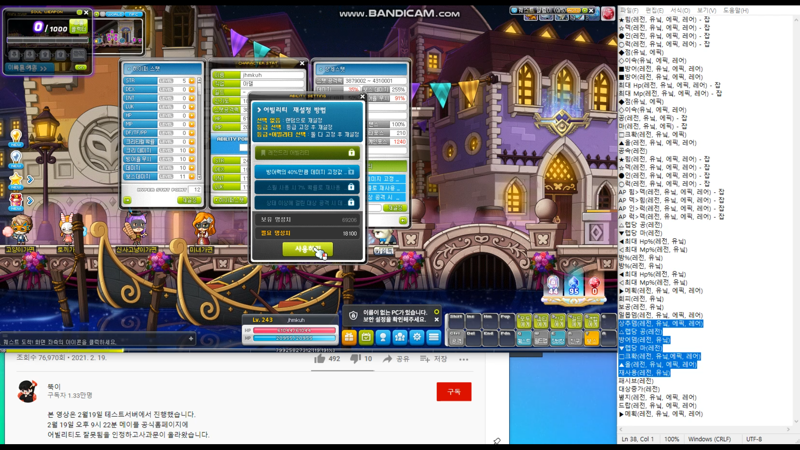The image size is (800, 450).
Task: Click the orange quickslot skill at the bottom right
Action: tap(591, 338)
